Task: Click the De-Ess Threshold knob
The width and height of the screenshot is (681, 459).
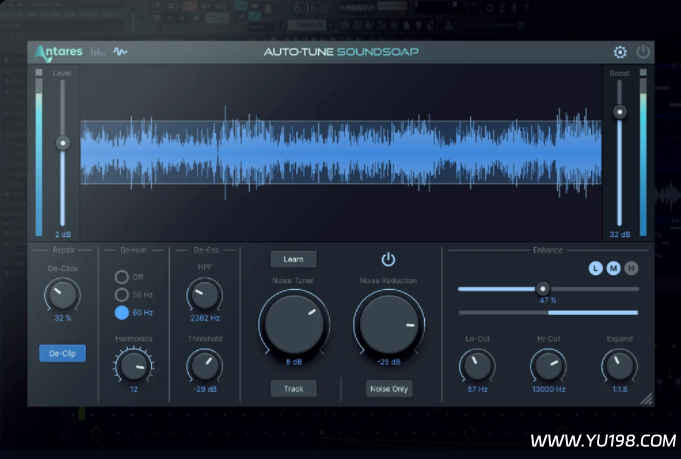Action: click(205, 366)
